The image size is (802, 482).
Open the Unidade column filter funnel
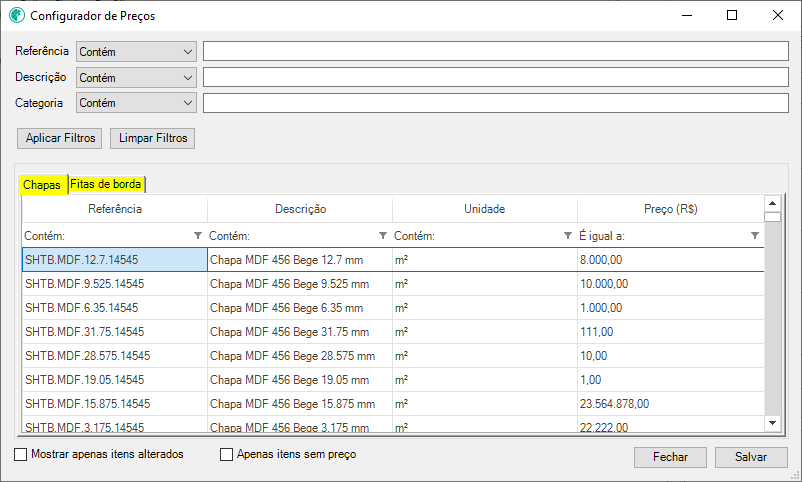click(568, 235)
